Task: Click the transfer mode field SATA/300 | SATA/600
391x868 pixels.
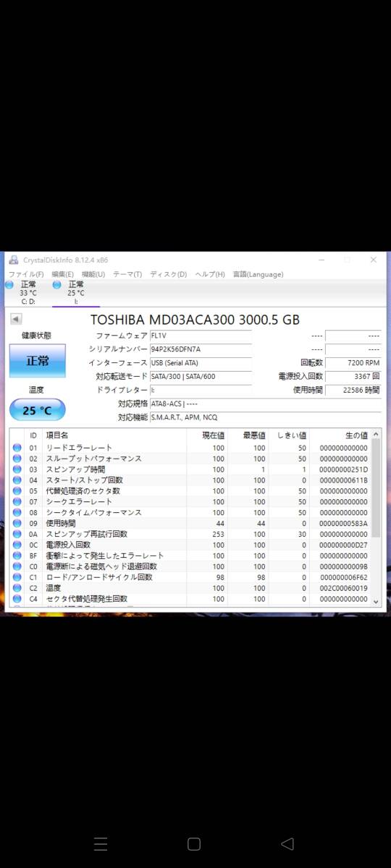Action: [x=201, y=377]
